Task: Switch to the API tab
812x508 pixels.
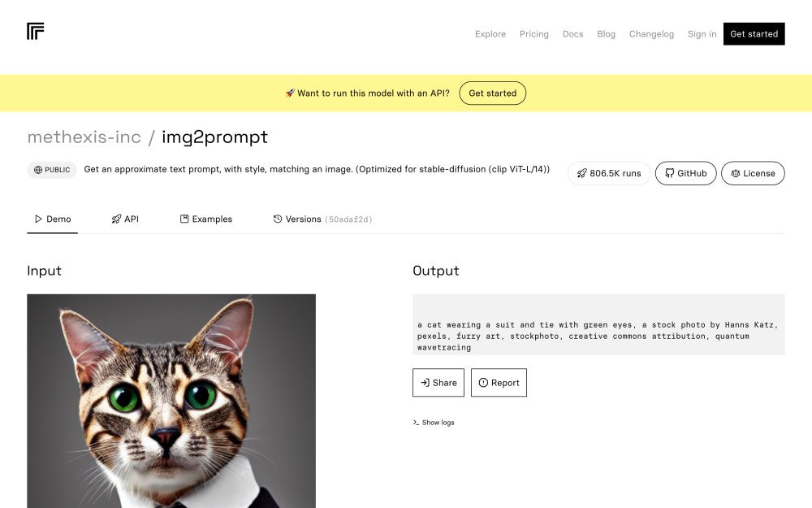Action: coord(125,219)
